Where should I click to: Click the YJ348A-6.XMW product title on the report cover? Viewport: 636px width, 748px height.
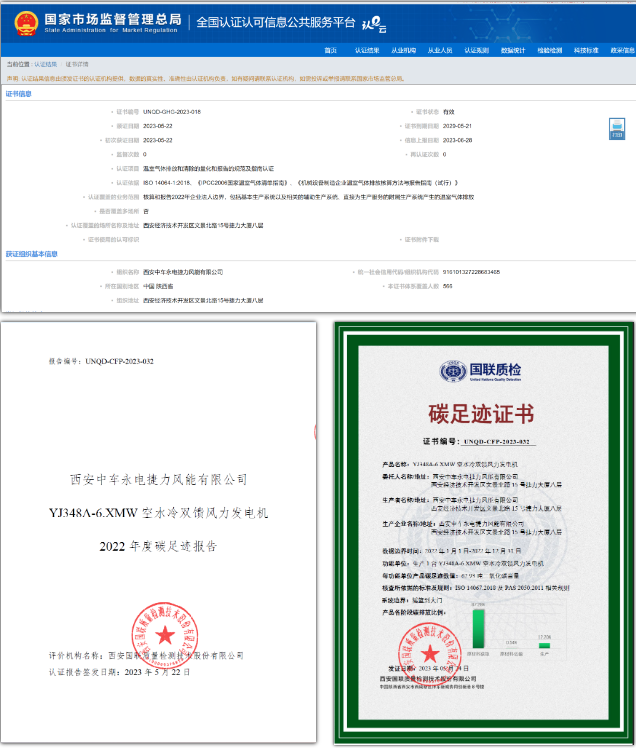pos(158,513)
